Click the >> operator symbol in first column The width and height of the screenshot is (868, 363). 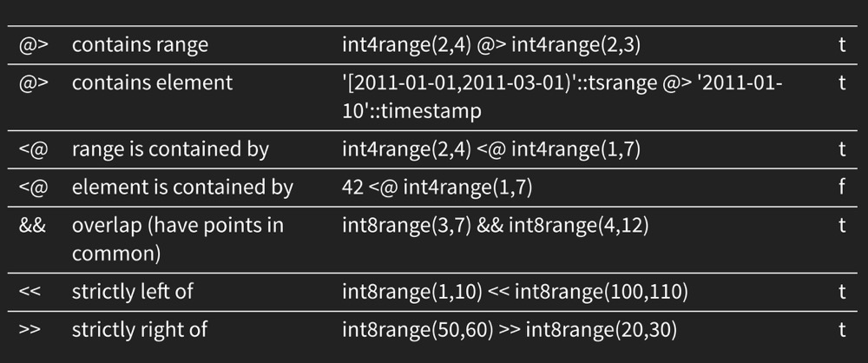click(32, 329)
